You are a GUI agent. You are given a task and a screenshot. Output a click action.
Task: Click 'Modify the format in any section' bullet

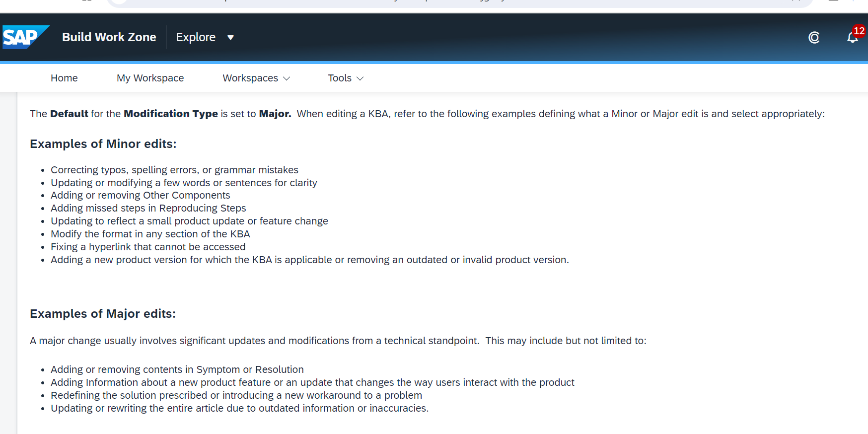pyautogui.click(x=150, y=234)
